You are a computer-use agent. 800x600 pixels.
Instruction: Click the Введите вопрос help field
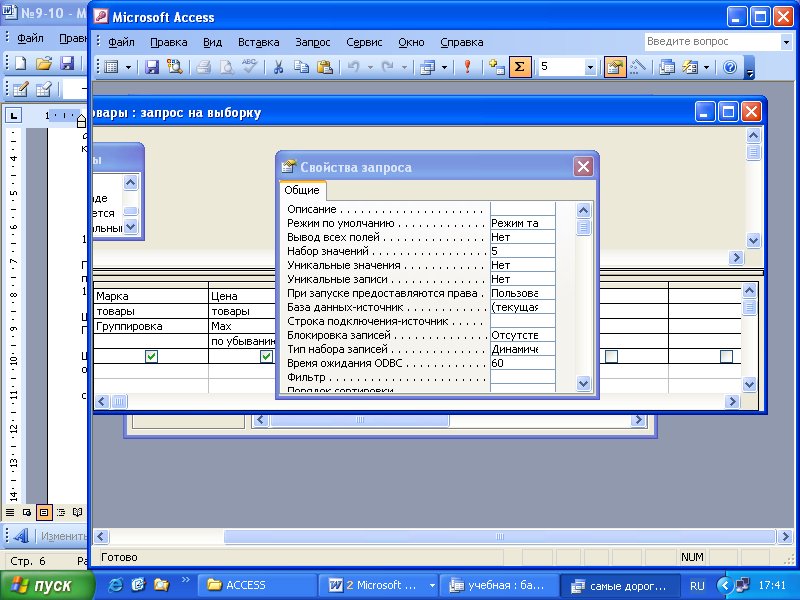pos(712,42)
